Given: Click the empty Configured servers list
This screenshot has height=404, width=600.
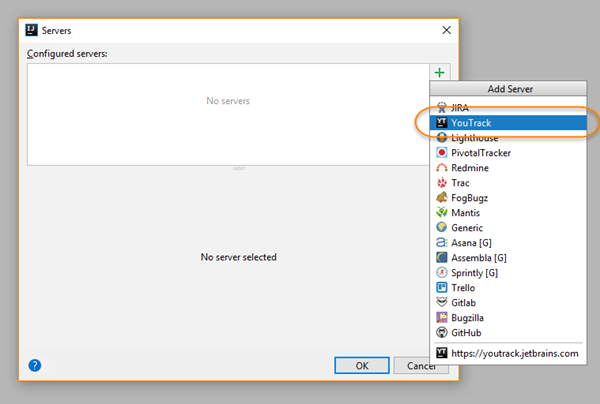Looking at the screenshot, I should click(x=228, y=114).
